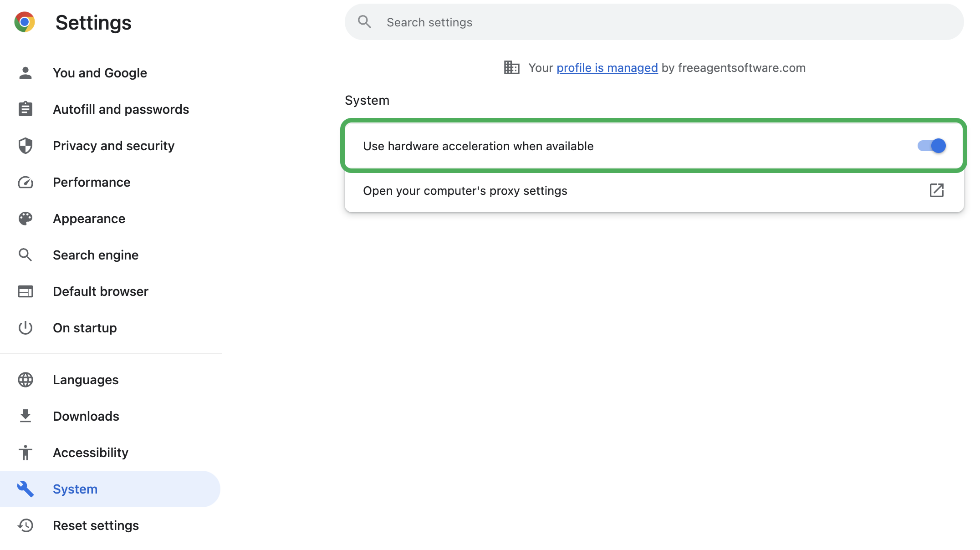The height and width of the screenshot is (550, 980).
Task: Click 'Use hardware acceleration when available' label
Action: tap(478, 146)
